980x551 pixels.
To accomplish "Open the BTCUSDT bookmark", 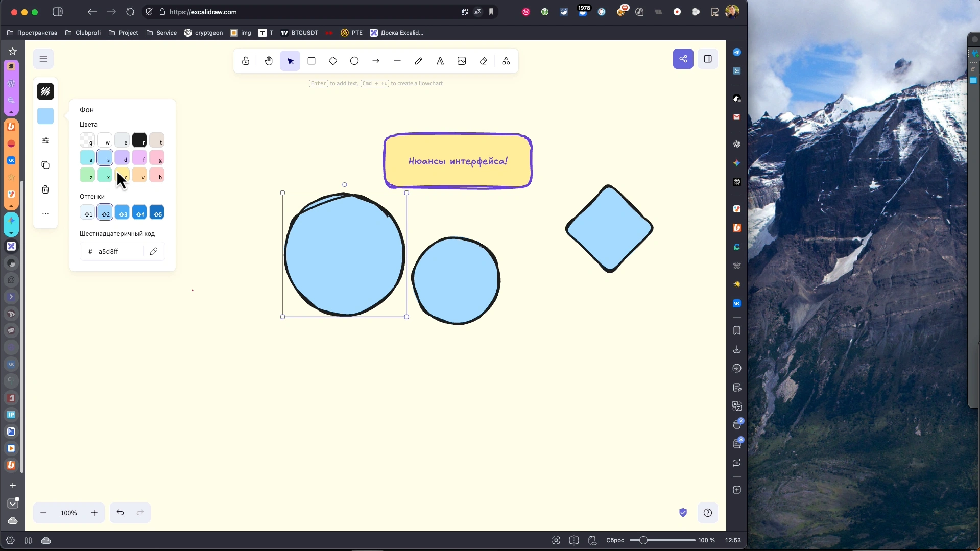I will point(299,33).
